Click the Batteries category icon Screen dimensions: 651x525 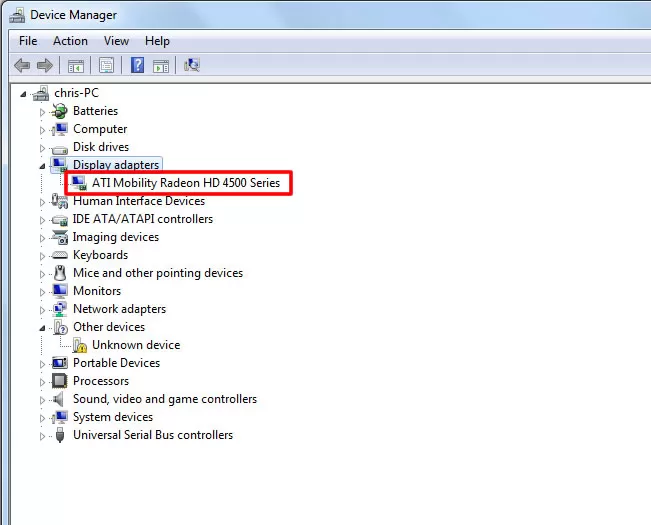click(60, 111)
